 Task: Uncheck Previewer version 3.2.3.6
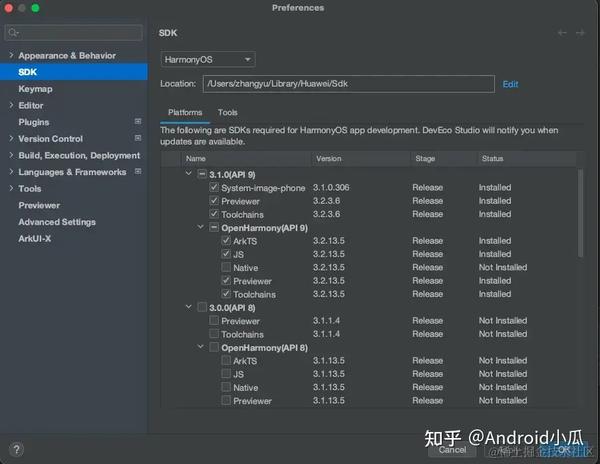point(214,201)
